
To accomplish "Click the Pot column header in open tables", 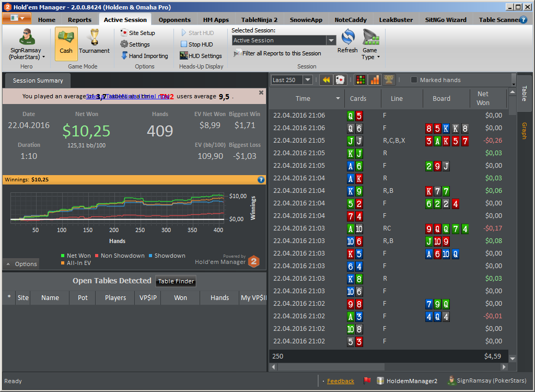I will [x=83, y=298].
